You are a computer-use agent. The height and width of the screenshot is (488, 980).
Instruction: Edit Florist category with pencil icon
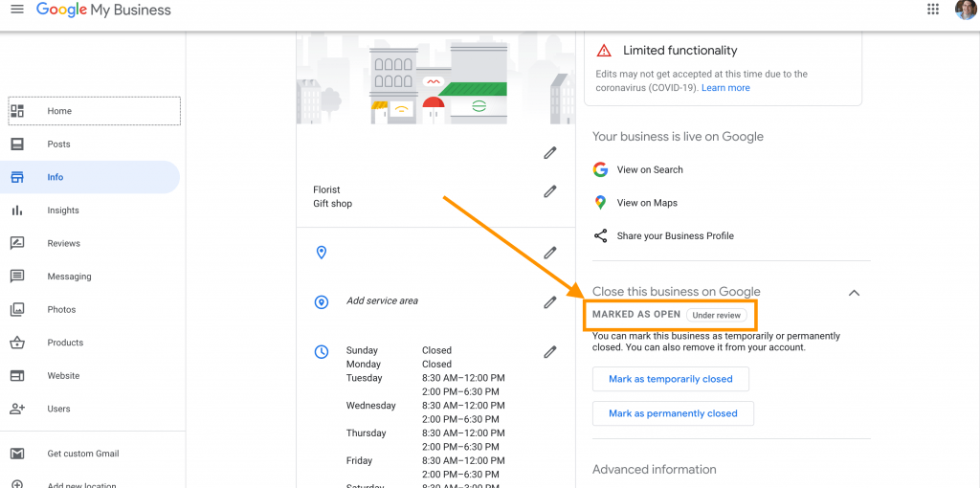550,191
